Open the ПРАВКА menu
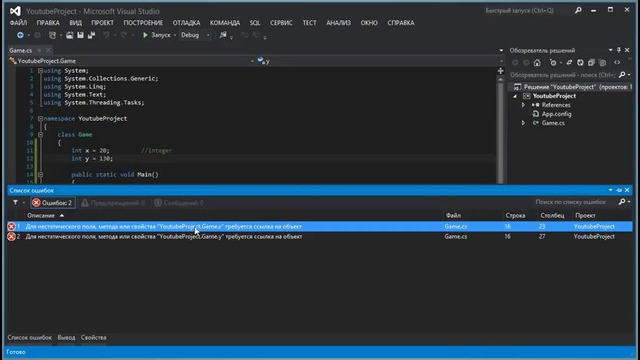This screenshot has width=640, height=360. 48,23
